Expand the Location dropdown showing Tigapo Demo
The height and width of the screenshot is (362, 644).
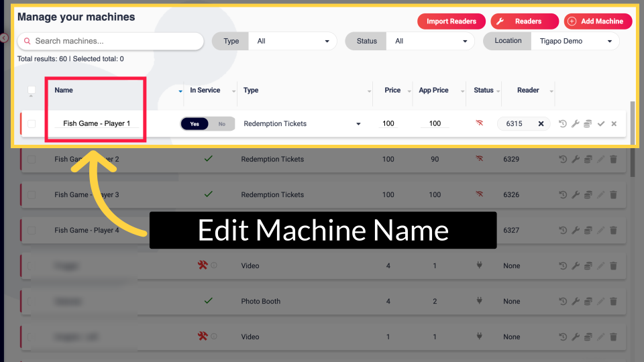575,42
